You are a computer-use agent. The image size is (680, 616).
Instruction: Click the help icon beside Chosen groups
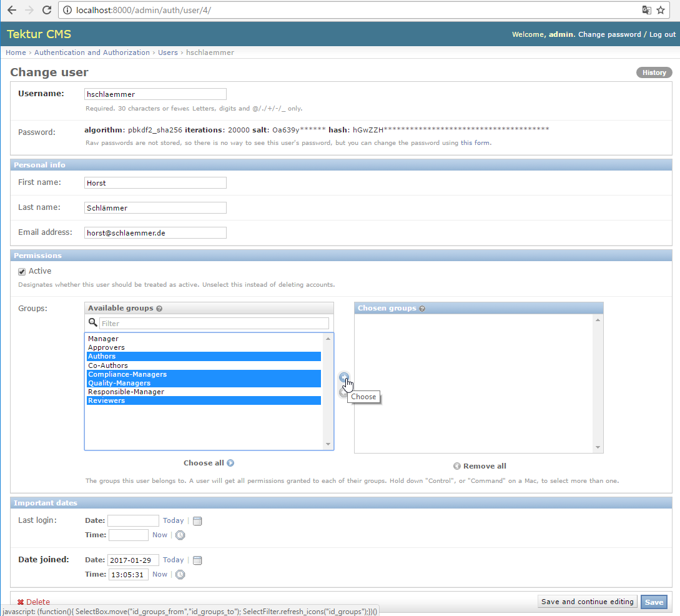pos(423,309)
